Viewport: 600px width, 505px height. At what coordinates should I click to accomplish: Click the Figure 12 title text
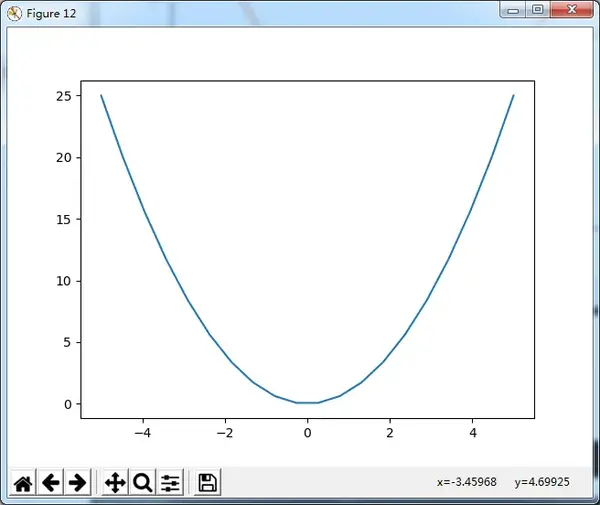(x=51, y=14)
